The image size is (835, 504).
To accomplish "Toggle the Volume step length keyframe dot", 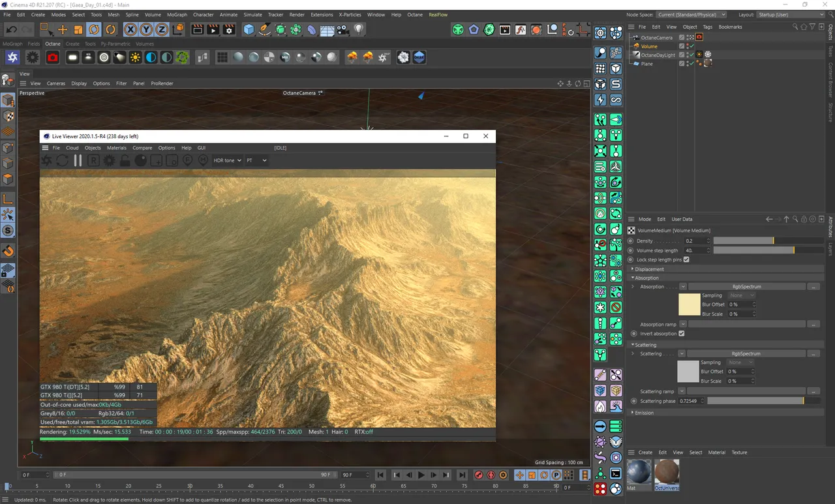I will pos(631,250).
